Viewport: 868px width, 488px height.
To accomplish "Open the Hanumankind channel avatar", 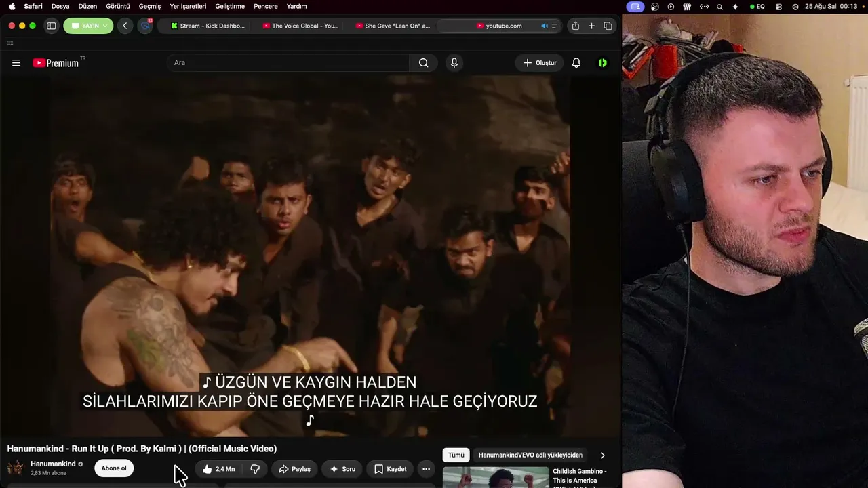I will [16, 468].
